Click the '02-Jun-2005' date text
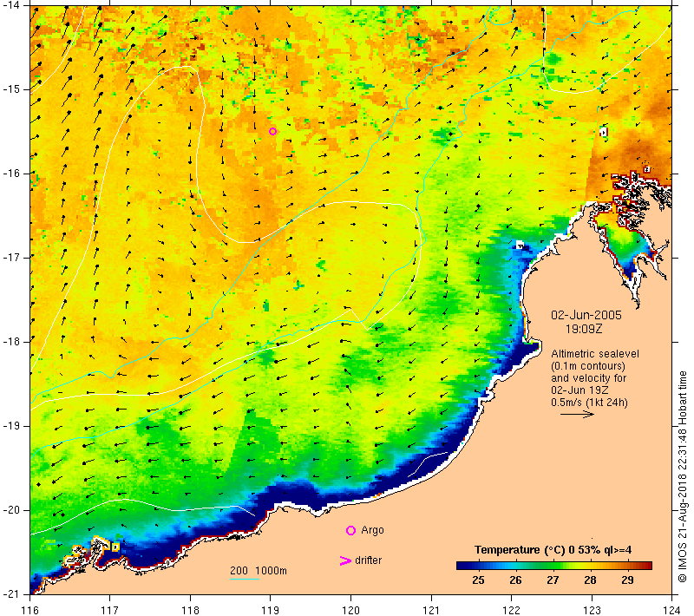The width and height of the screenshot is (694, 616). coord(586,315)
